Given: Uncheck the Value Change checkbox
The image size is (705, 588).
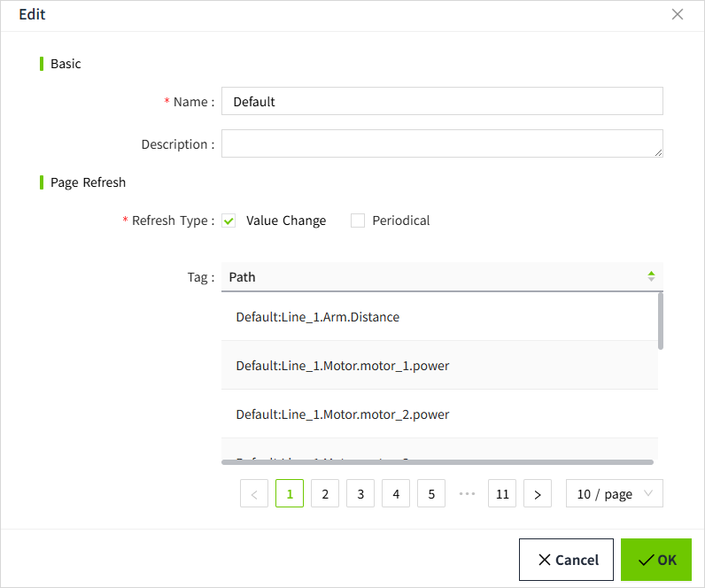Looking at the screenshot, I should (229, 220).
